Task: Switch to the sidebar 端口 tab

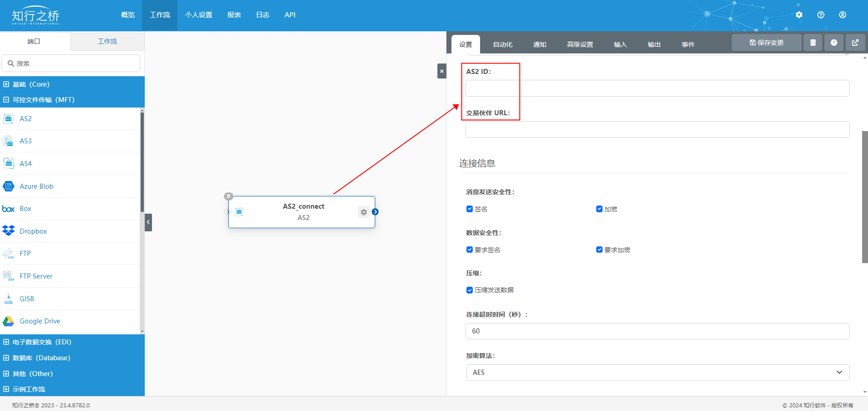Action: 34,41
